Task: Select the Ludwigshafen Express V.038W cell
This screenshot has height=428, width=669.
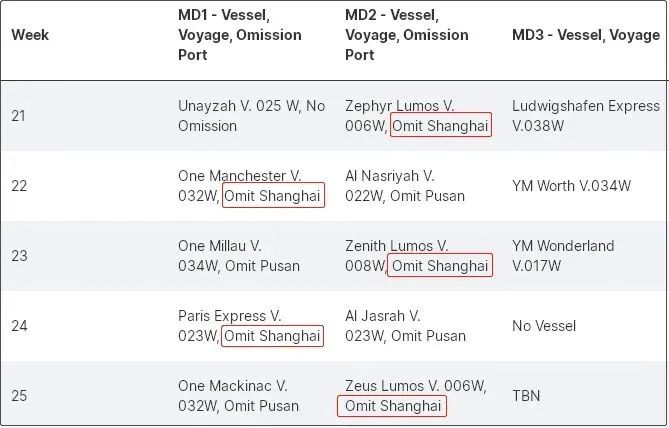Action: tap(586, 116)
